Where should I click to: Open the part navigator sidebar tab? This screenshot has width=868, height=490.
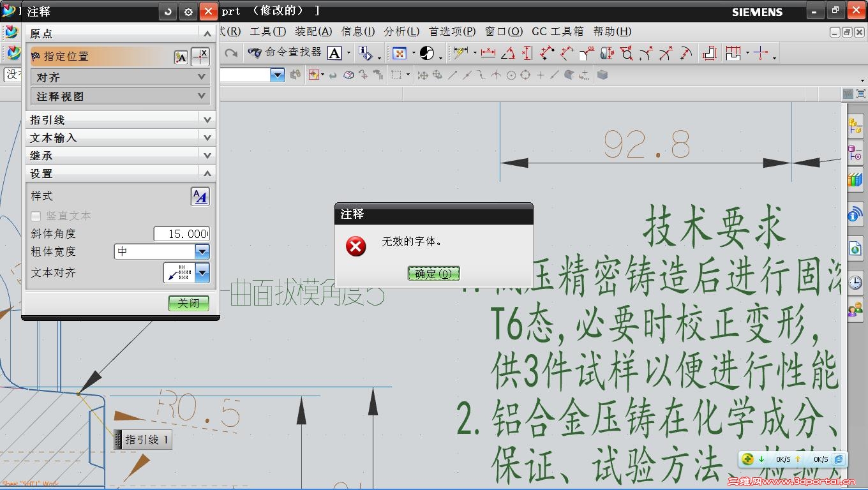click(855, 154)
